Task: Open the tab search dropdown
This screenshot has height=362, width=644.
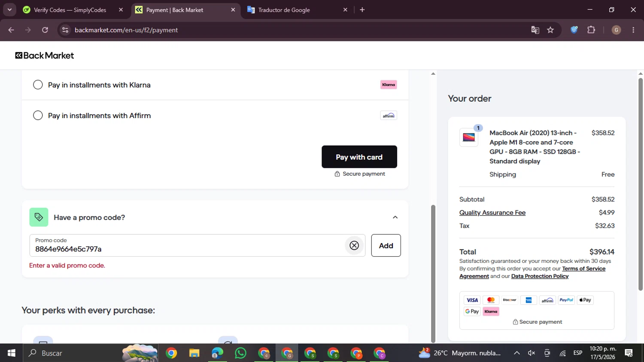Action: [x=9, y=10]
